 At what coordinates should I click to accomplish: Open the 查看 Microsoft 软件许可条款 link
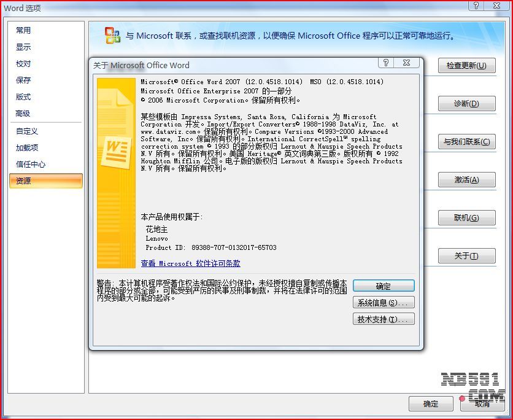pos(190,263)
